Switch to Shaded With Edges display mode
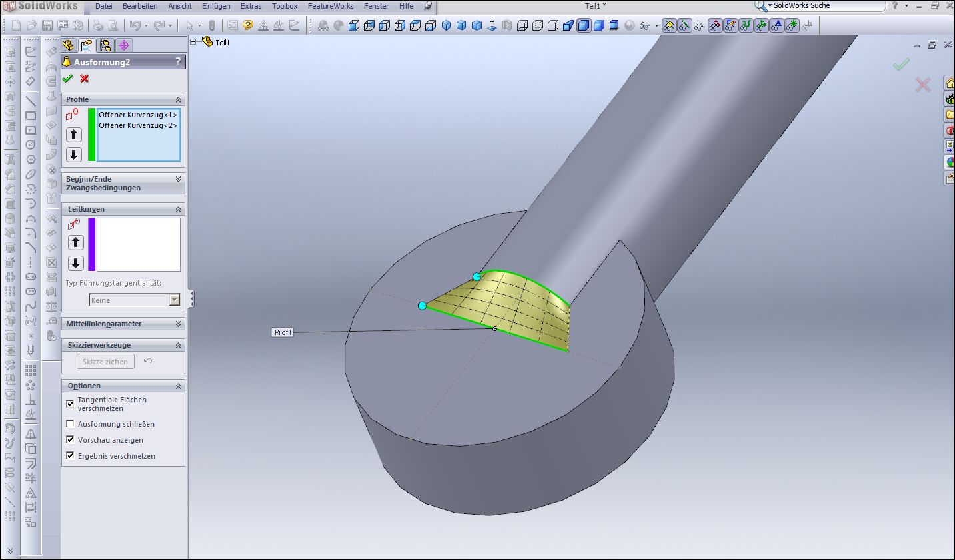Screen dimensions: 955x560 click(584, 25)
